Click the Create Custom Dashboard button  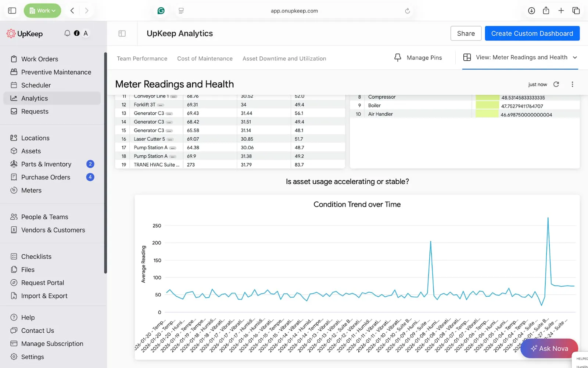click(x=532, y=33)
